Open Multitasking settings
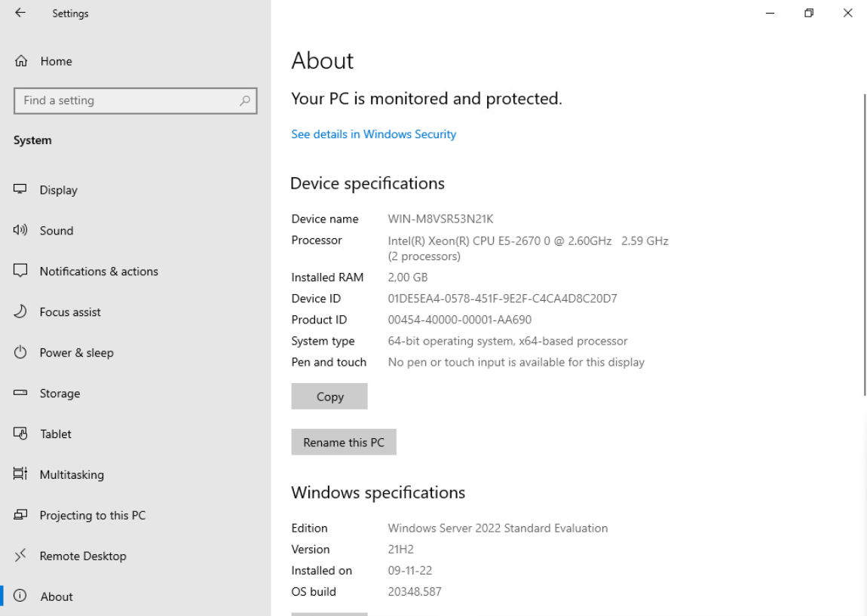Screen dimensions: 867x616 (x=136, y=474)
